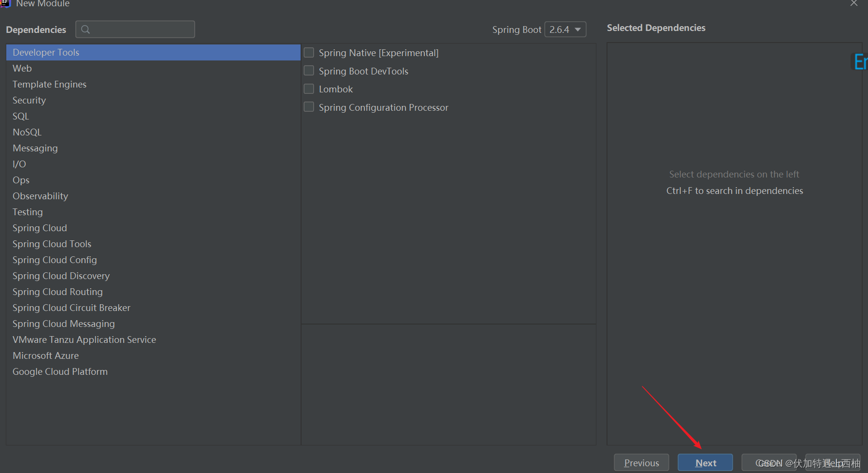Select the Observability category

pos(153,196)
